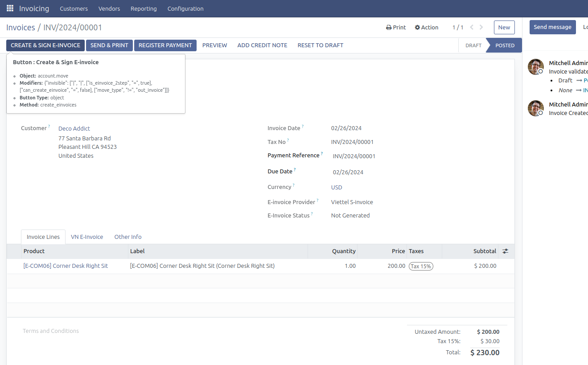This screenshot has height=365, width=588.
Task: Click the Tax 15% tag
Action: point(421,266)
